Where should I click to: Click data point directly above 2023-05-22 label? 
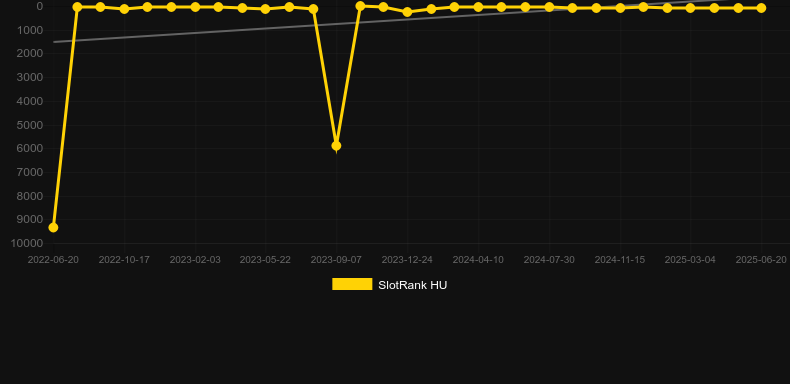pos(266,9)
